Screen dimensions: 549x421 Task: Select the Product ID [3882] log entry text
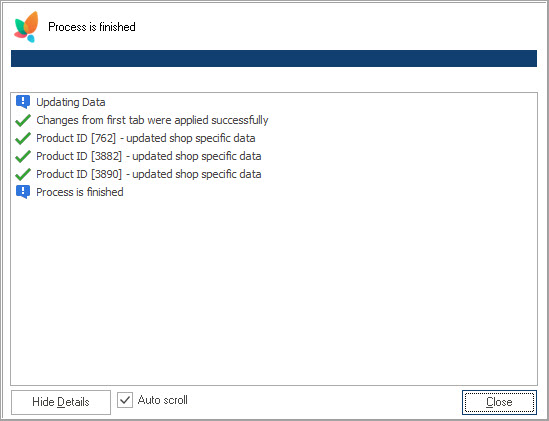(149, 156)
